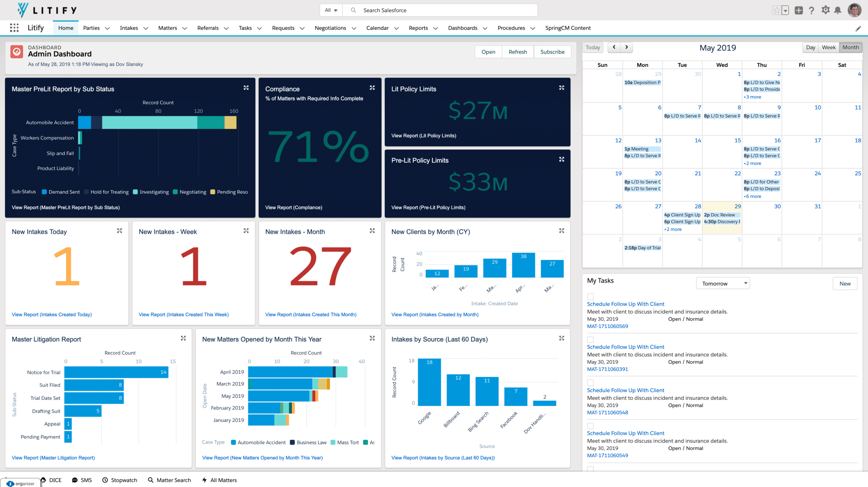The height and width of the screenshot is (487, 868).
Task: Toggle the Week view on the calendar
Action: (829, 47)
